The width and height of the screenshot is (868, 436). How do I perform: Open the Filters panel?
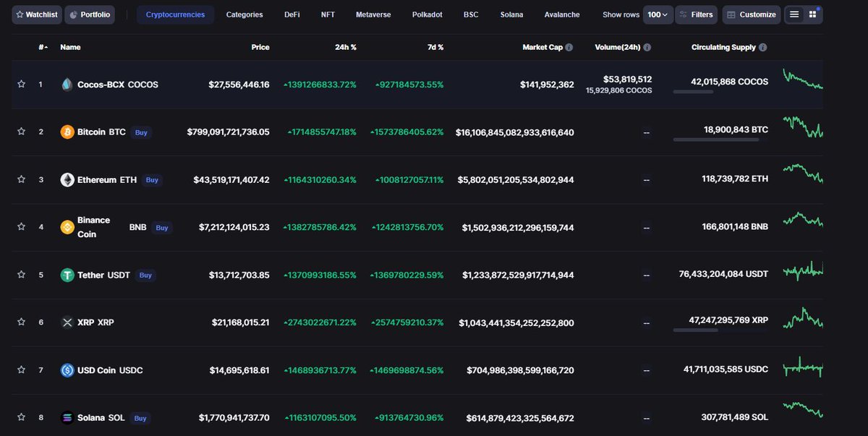(x=696, y=14)
